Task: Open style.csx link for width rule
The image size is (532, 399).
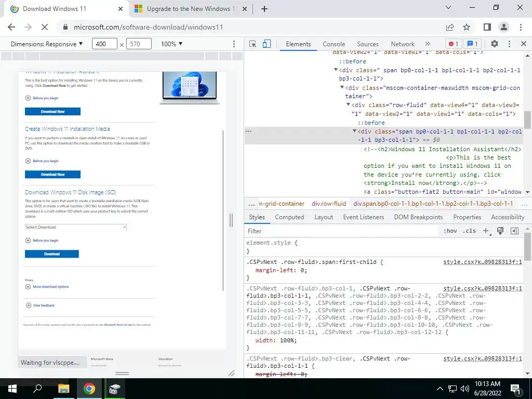Action: coord(483,288)
